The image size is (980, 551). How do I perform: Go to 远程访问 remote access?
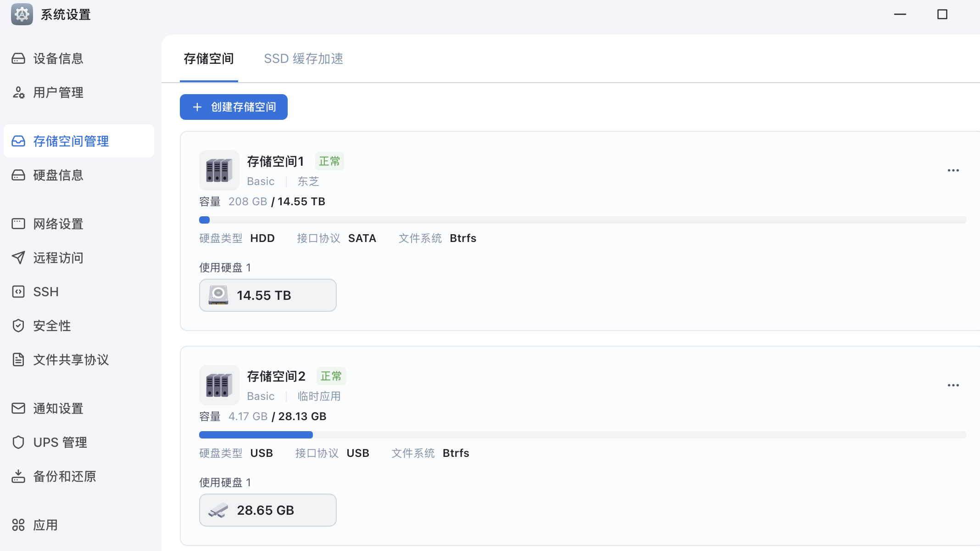click(79, 258)
